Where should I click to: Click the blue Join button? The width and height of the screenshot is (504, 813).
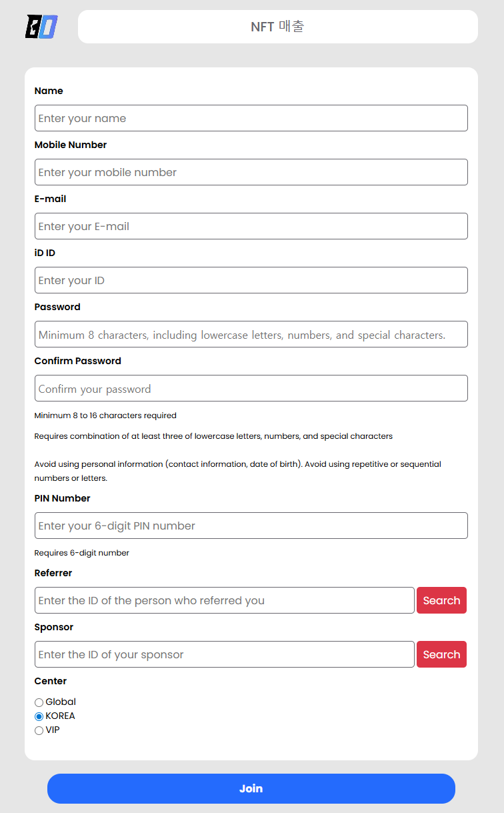tap(251, 788)
